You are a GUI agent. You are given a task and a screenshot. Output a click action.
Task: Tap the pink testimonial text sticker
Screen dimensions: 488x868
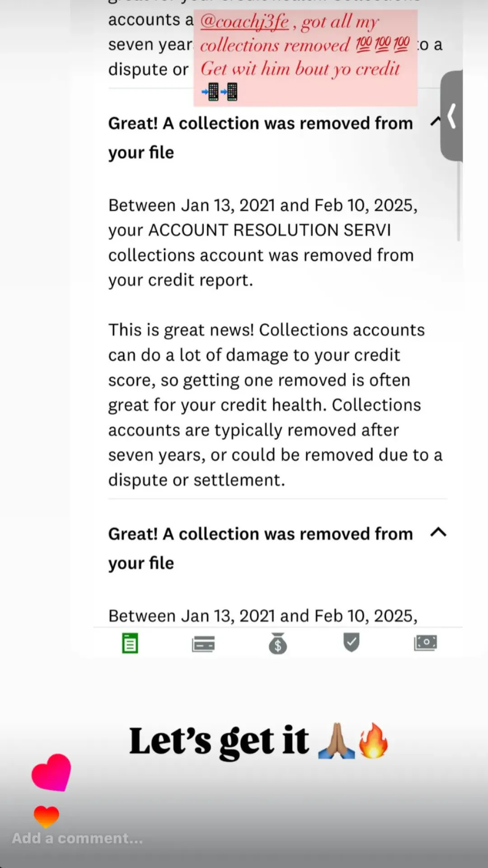pos(305,58)
